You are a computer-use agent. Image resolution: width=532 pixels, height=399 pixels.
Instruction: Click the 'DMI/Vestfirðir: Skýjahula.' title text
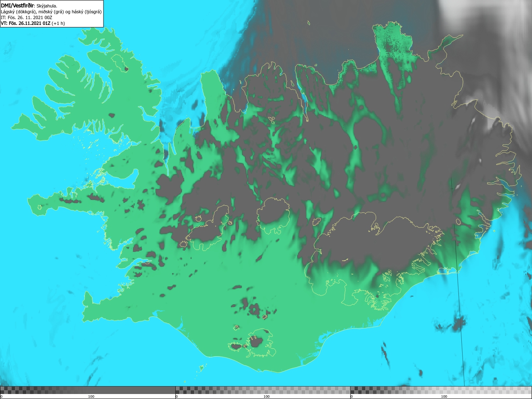coord(29,6)
